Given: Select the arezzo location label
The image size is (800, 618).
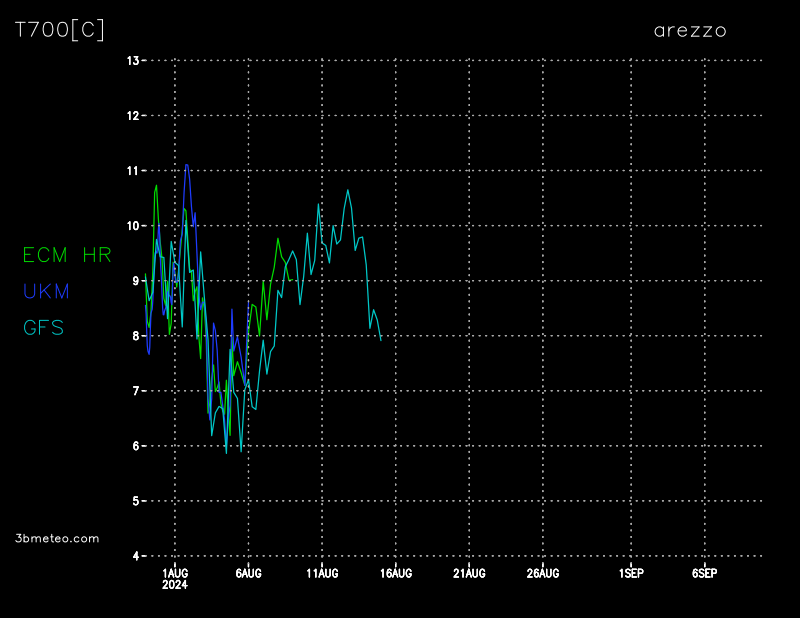Looking at the screenshot, I should point(690,30).
